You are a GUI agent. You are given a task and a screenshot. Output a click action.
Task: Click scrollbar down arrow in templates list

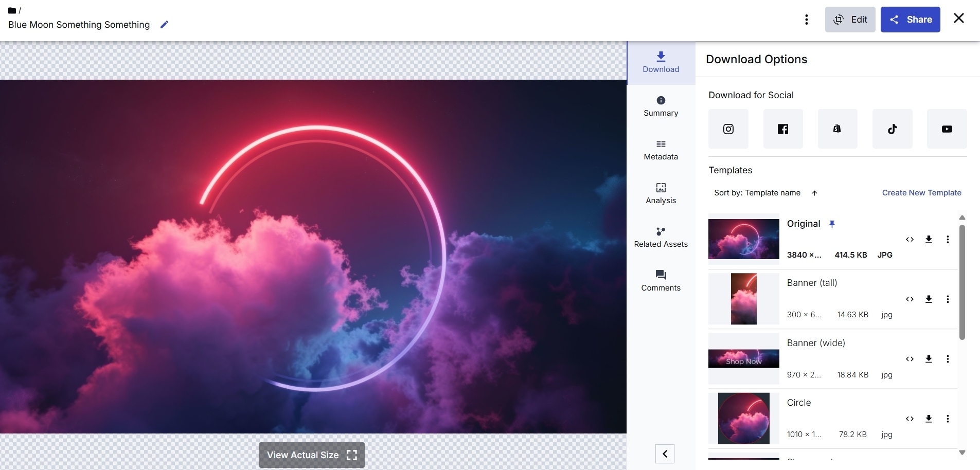[x=962, y=453]
